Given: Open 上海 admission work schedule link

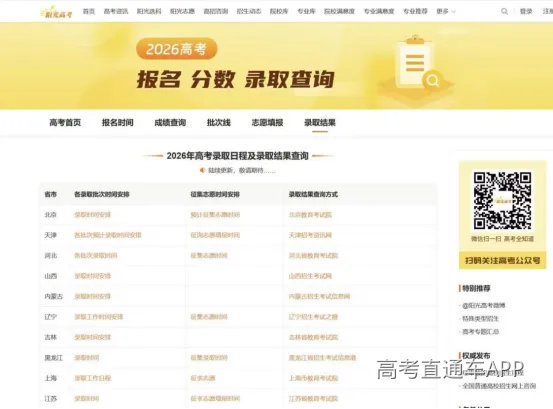Looking at the screenshot, I should click(92, 378).
